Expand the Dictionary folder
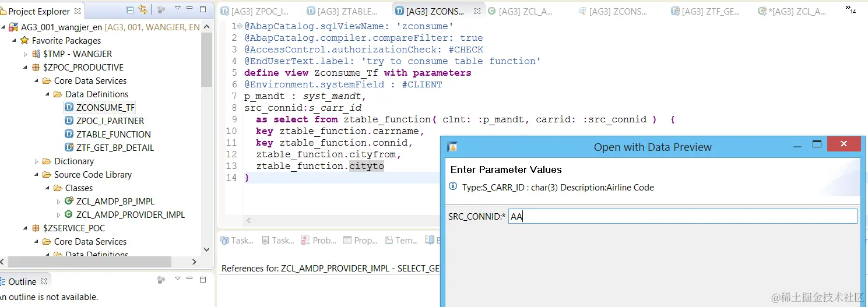 pyautogui.click(x=37, y=161)
